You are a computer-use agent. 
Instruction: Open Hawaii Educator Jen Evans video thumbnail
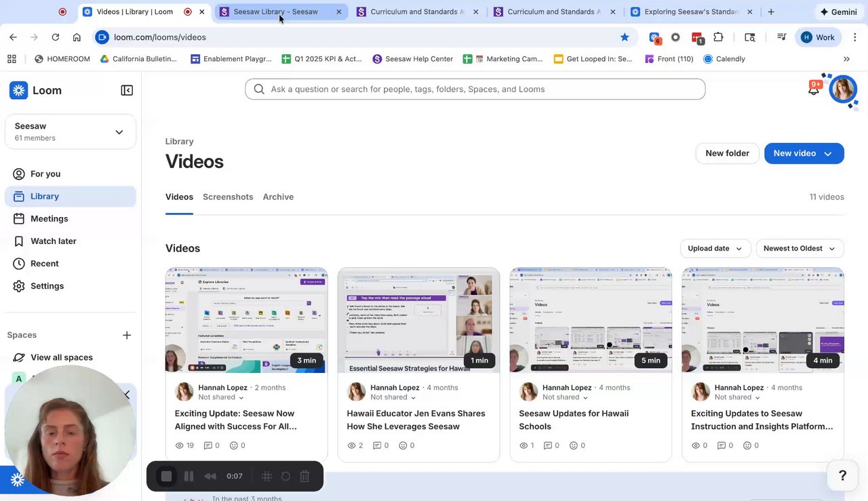click(418, 320)
